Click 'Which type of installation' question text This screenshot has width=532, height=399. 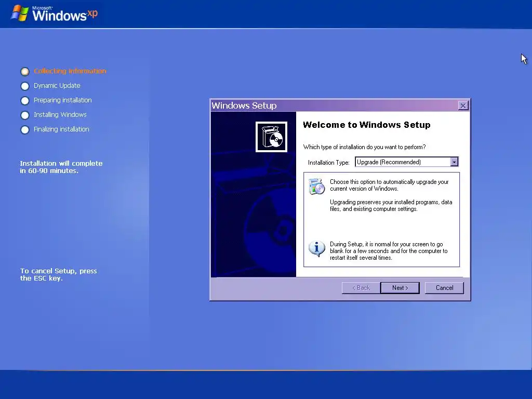point(364,147)
